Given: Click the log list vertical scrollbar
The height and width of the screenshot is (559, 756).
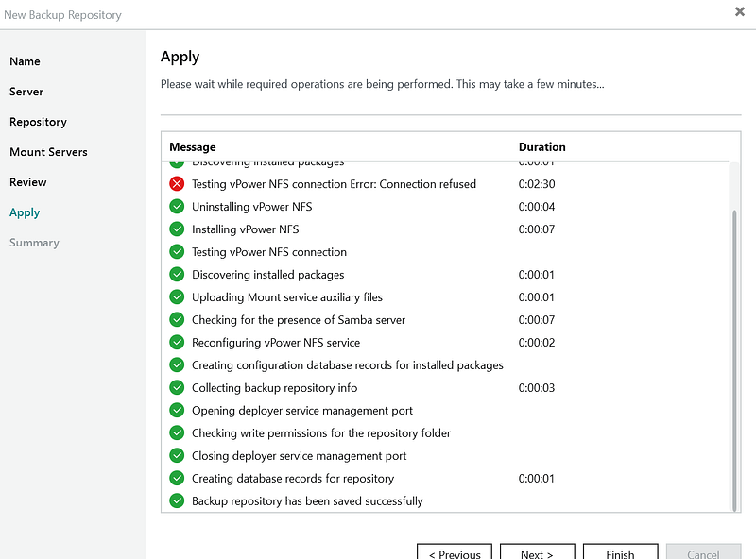Looking at the screenshot, I should (x=734, y=359).
